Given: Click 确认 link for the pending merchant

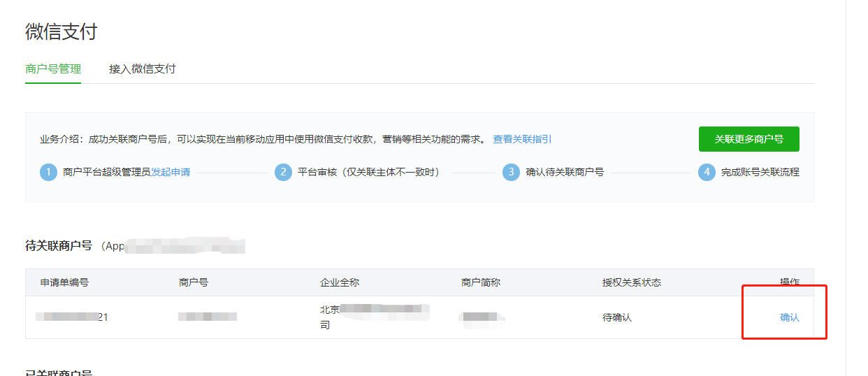Looking at the screenshot, I should pos(790,317).
